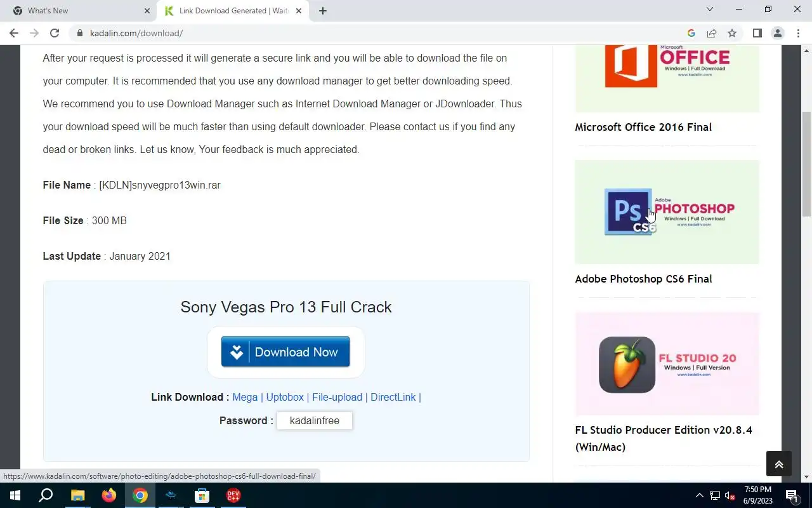812x508 pixels.
Task: Open the File-upload download link
Action: pos(337,397)
